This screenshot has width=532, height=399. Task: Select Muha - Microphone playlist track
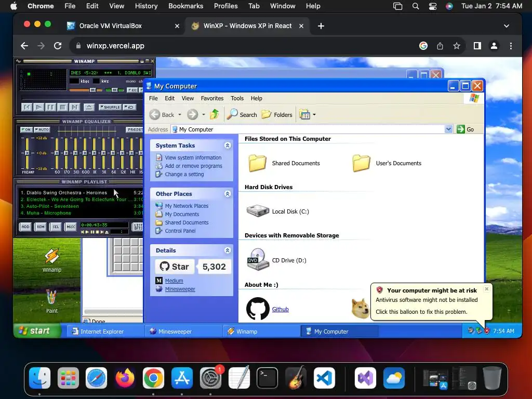click(82, 213)
